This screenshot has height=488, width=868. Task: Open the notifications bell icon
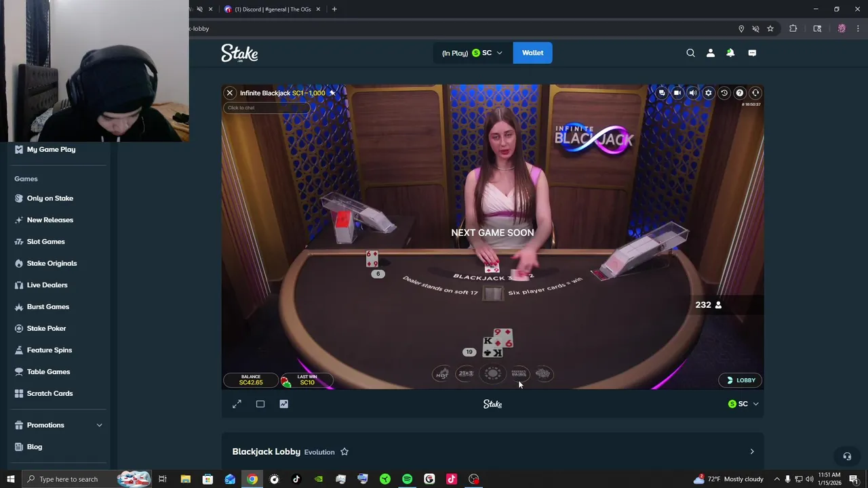tap(730, 53)
